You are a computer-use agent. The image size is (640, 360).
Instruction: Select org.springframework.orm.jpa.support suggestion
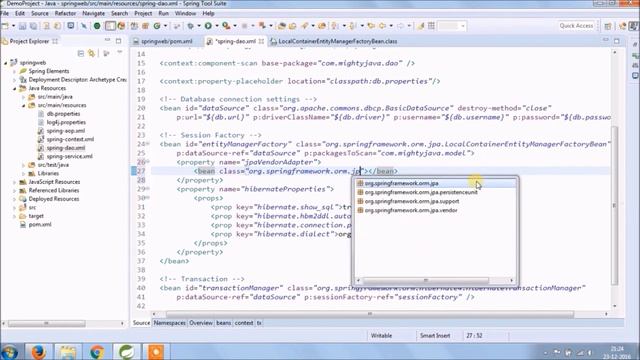[x=412, y=201]
